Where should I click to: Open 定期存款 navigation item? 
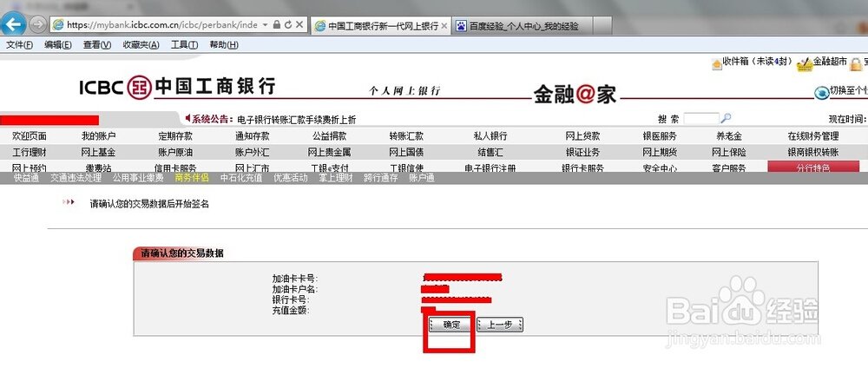pyautogui.click(x=175, y=135)
